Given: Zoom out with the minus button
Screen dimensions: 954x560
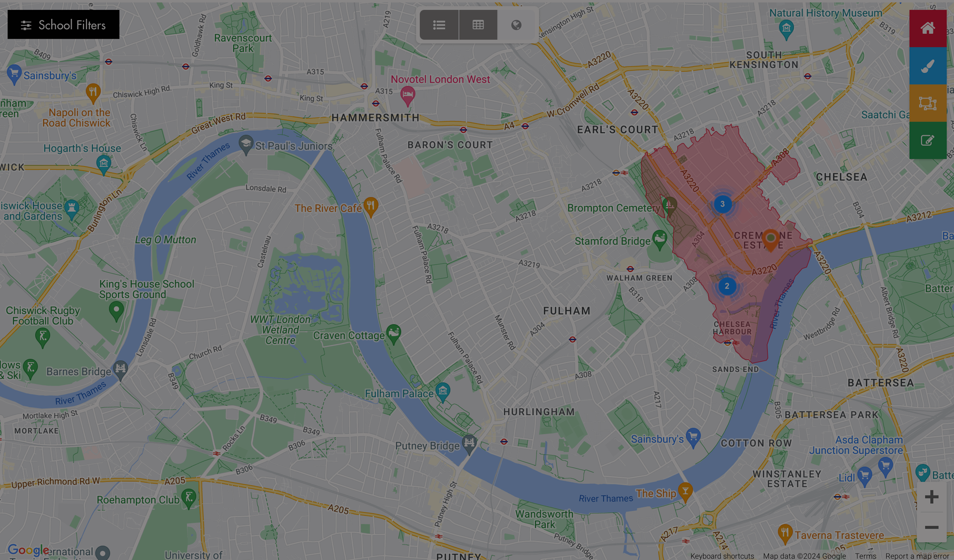Looking at the screenshot, I should (x=932, y=527).
